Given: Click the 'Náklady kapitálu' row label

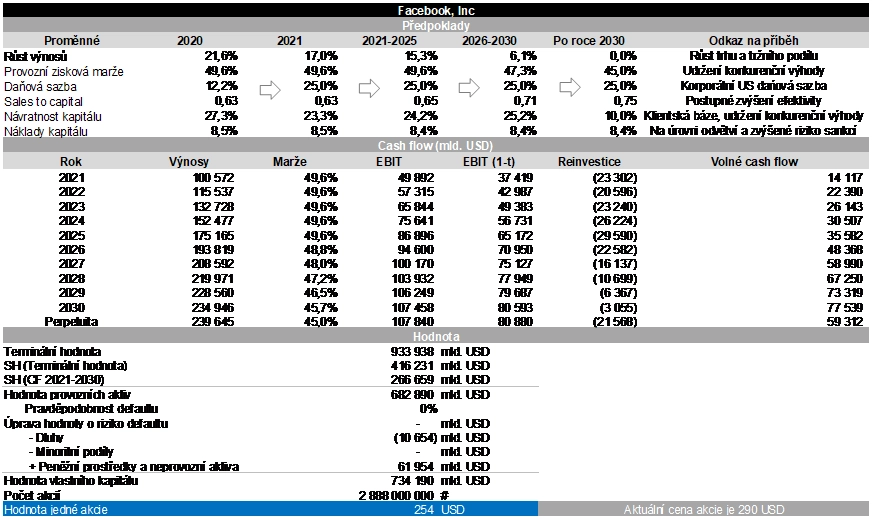Looking at the screenshot, I should (45, 132).
